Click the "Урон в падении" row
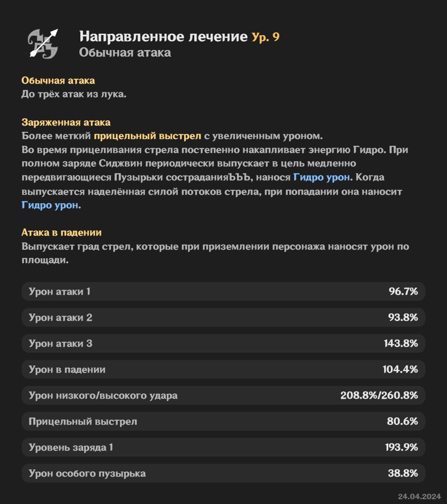The width and height of the screenshot is (447, 504). (223, 369)
